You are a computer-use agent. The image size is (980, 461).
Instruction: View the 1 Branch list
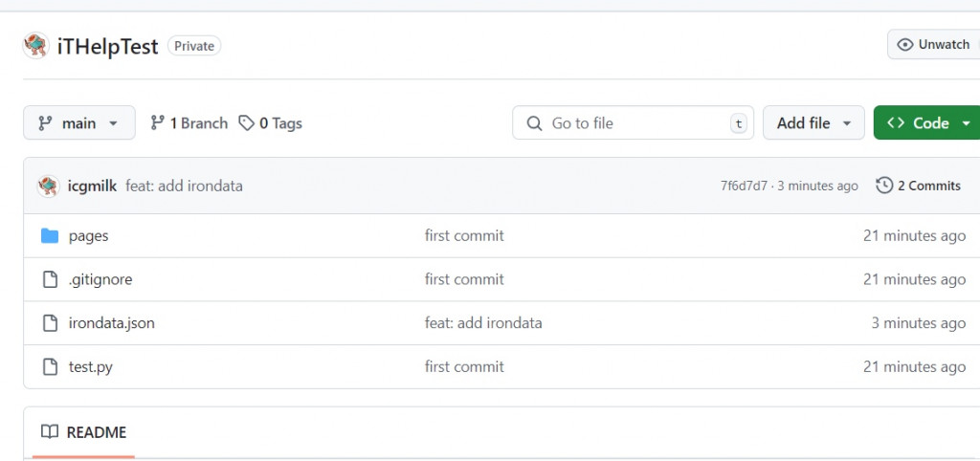189,123
